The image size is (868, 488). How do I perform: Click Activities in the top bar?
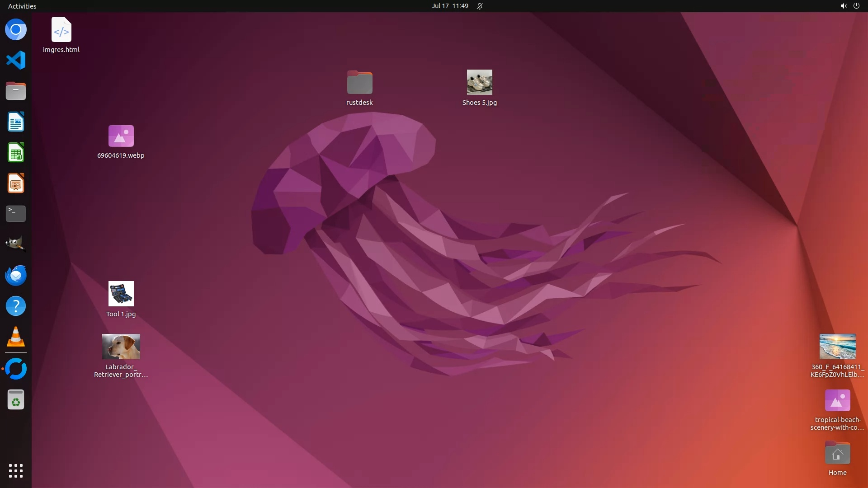22,6
